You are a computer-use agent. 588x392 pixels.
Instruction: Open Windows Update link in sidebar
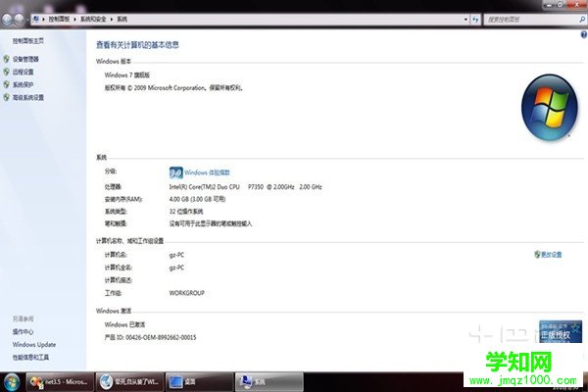34,344
